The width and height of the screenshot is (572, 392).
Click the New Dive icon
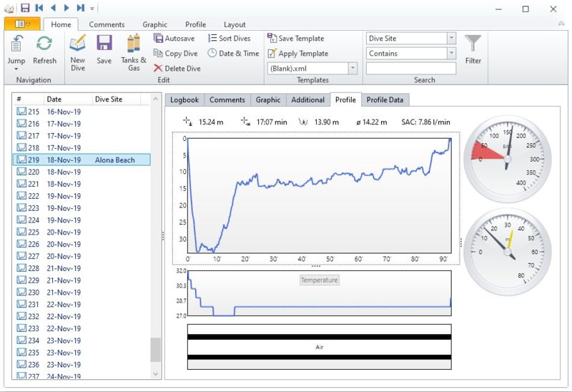pos(77,44)
